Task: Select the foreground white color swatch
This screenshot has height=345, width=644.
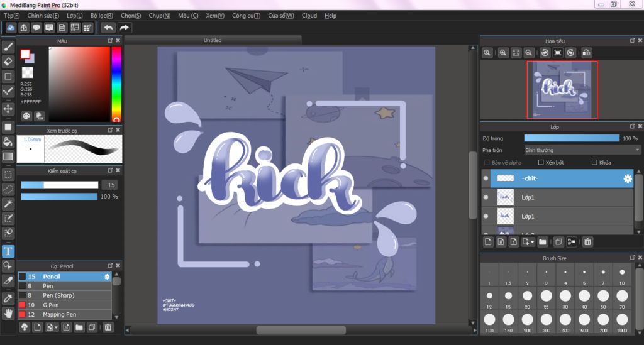Action: click(25, 54)
